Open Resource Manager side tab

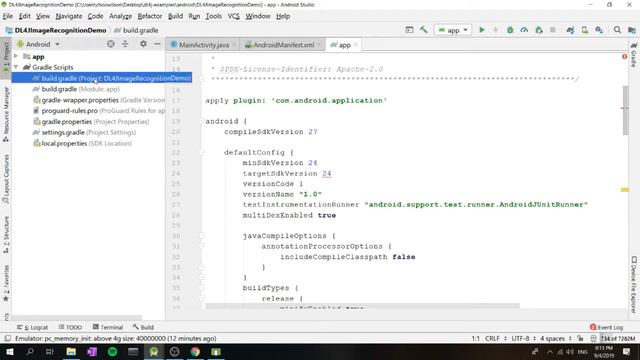[x=6, y=114]
